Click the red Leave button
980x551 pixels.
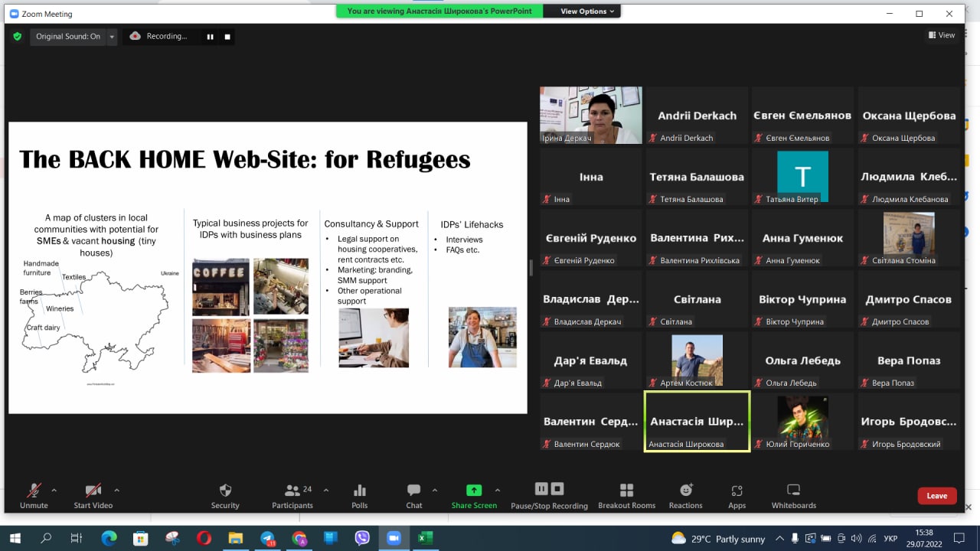click(936, 496)
